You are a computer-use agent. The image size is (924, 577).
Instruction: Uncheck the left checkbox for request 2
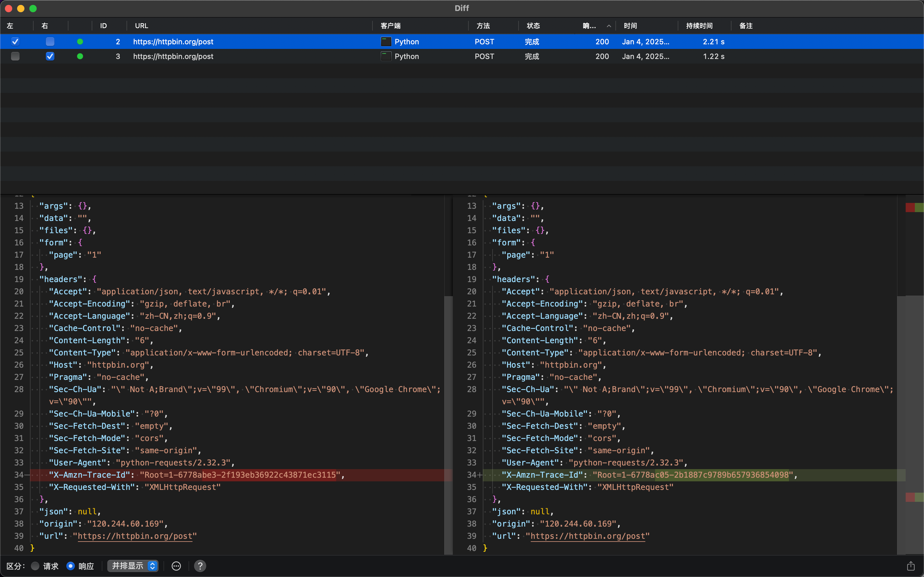click(x=15, y=42)
